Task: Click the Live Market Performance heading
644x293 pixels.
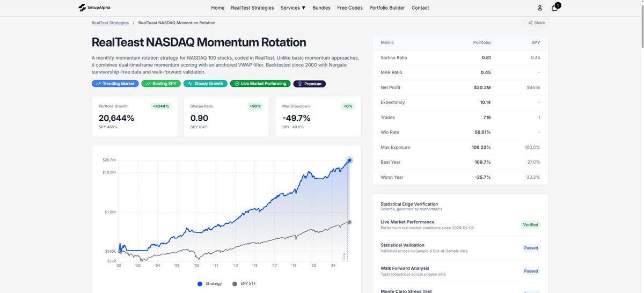Action: [x=407, y=222]
